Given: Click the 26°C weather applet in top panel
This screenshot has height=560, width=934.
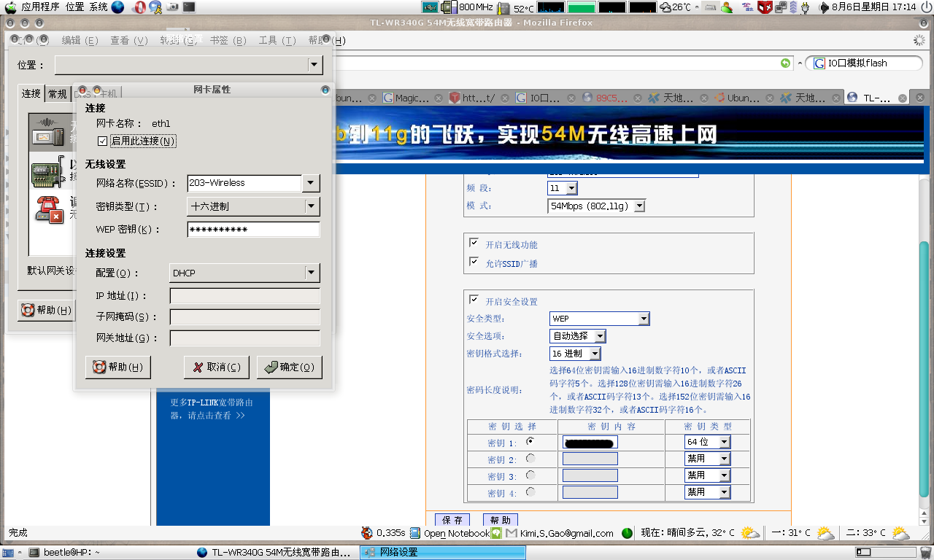Looking at the screenshot, I should [x=675, y=7].
